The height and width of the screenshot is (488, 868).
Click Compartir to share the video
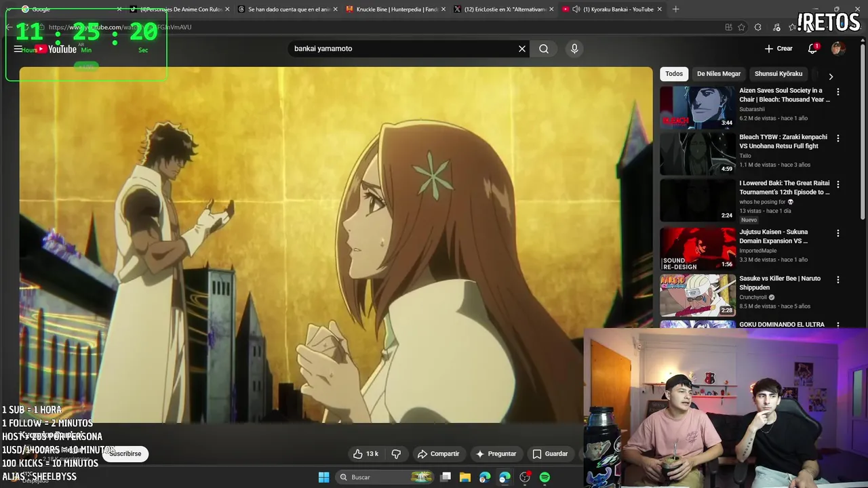[x=438, y=453]
